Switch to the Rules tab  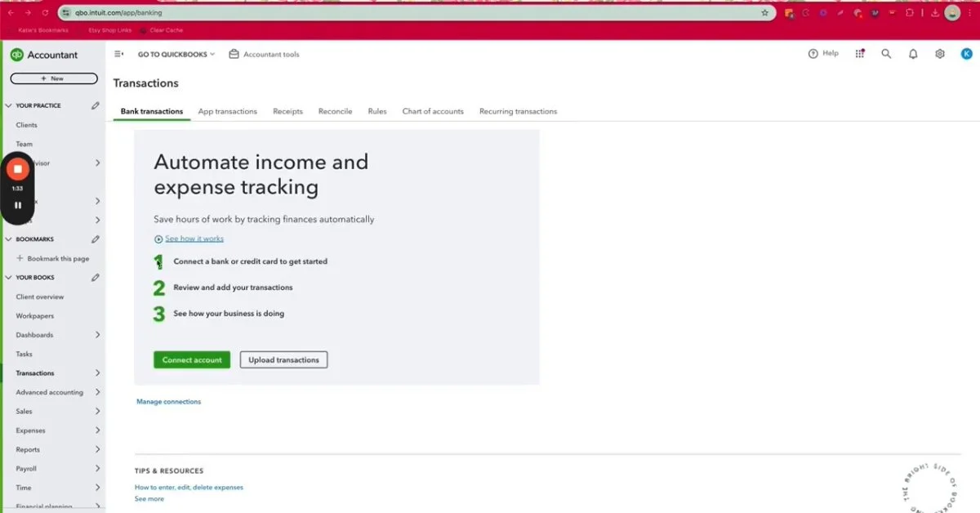pos(377,111)
